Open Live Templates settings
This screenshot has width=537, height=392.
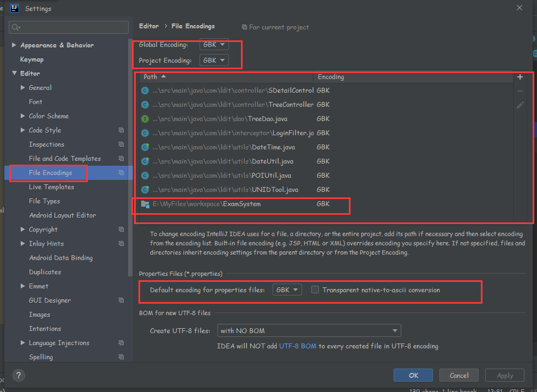(x=51, y=187)
